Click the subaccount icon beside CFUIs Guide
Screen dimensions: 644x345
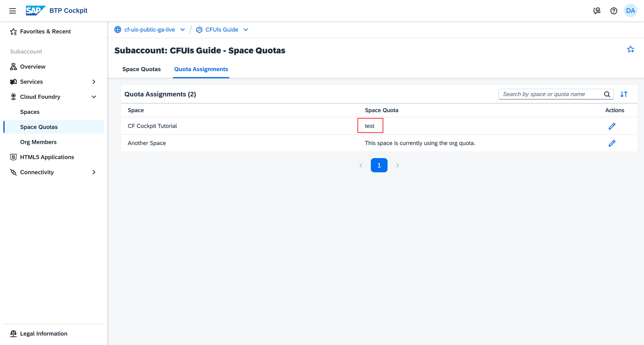click(x=199, y=29)
